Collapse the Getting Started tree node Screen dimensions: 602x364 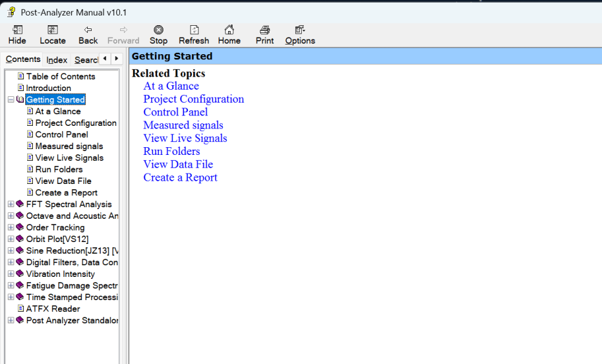click(11, 100)
